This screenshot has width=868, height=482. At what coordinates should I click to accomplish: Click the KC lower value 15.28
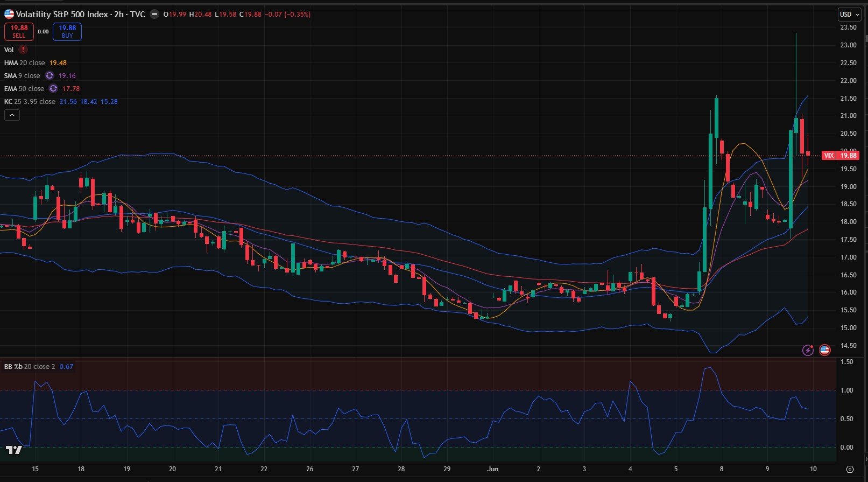pos(109,102)
